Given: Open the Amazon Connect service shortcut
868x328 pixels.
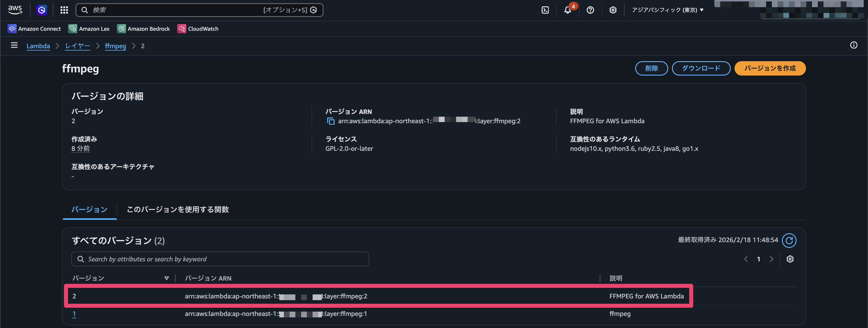Looking at the screenshot, I should pos(34,29).
